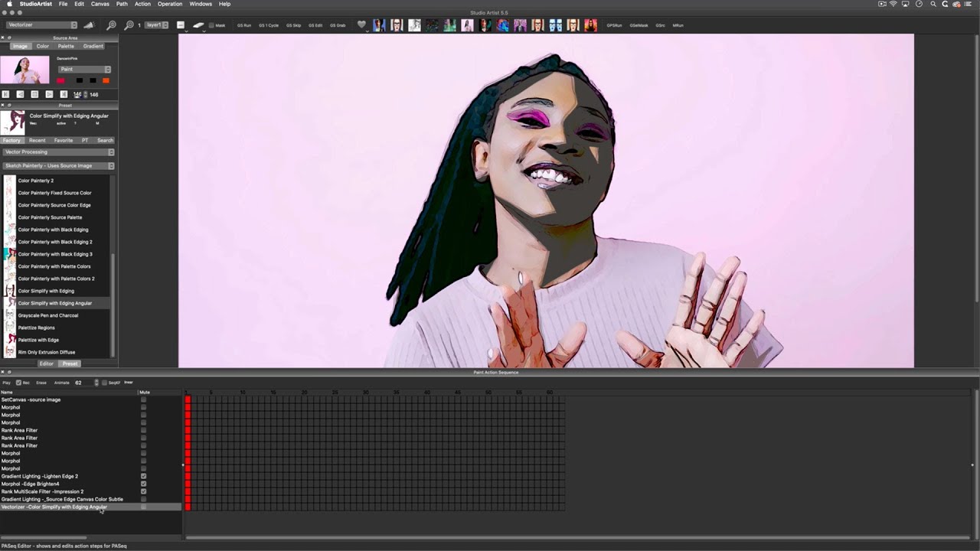This screenshot has width=980, height=551.
Task: Unmute Rank MultiScale Filter -Impression 2 step
Action: coord(143,491)
